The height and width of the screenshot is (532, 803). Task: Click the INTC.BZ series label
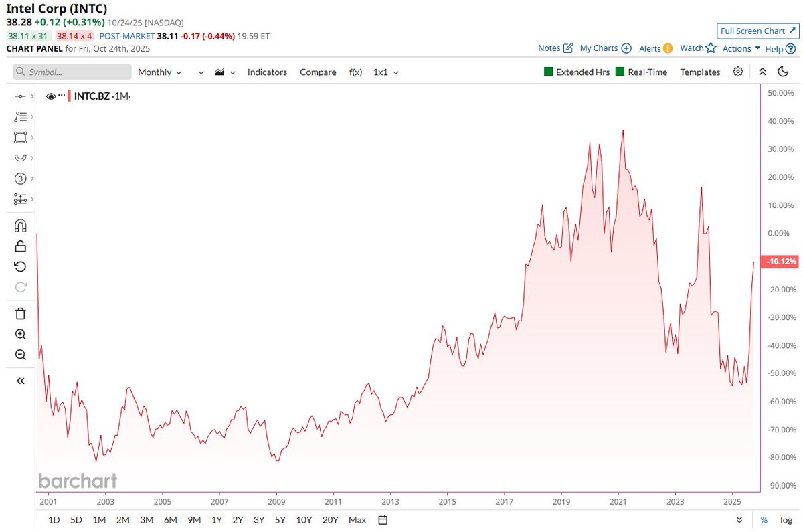pyautogui.click(x=92, y=97)
